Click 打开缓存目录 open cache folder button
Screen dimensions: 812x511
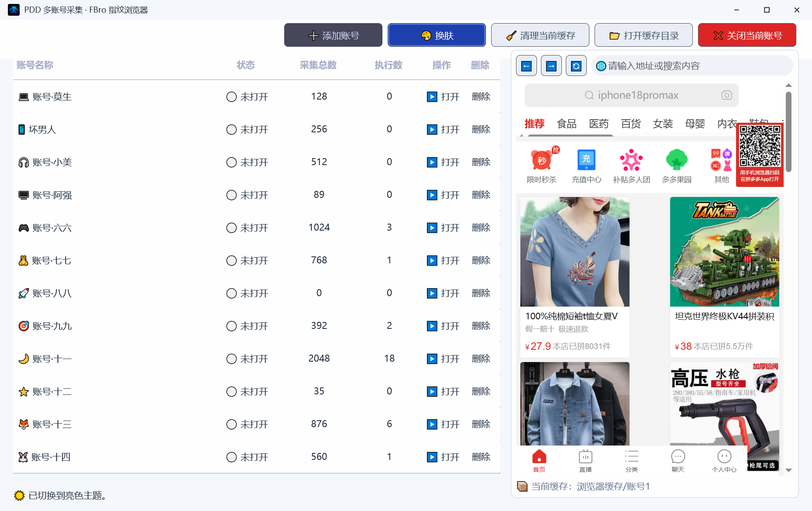click(643, 35)
